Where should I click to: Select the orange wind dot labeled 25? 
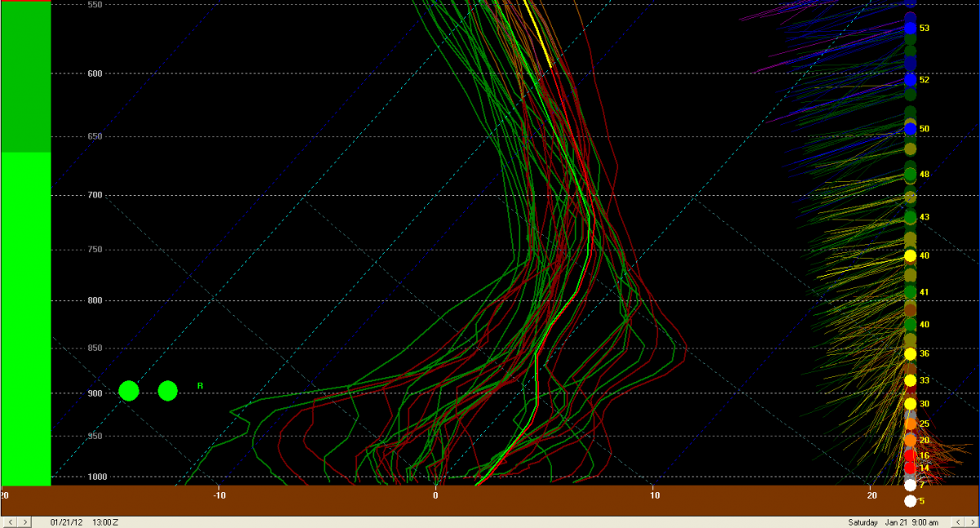(x=910, y=424)
